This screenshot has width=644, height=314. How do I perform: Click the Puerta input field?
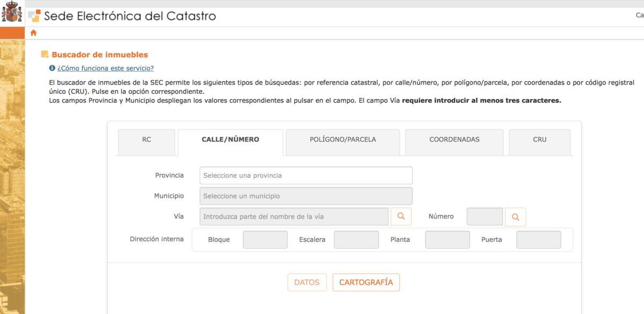pyautogui.click(x=539, y=240)
